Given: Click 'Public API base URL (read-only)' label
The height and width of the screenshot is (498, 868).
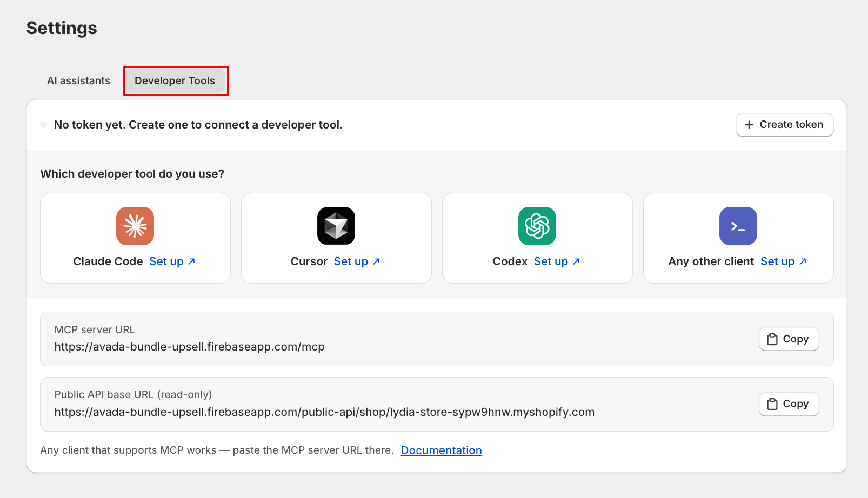Looking at the screenshot, I should point(133,394).
